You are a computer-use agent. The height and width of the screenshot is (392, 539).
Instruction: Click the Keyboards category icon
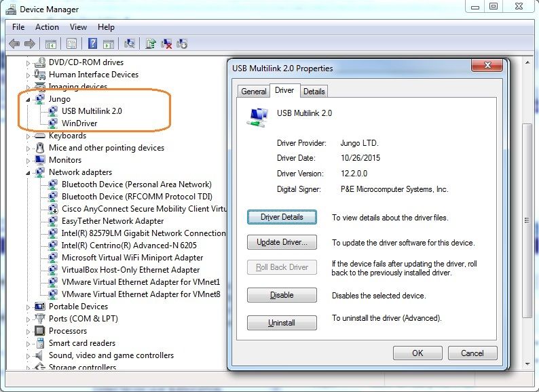pos(40,136)
